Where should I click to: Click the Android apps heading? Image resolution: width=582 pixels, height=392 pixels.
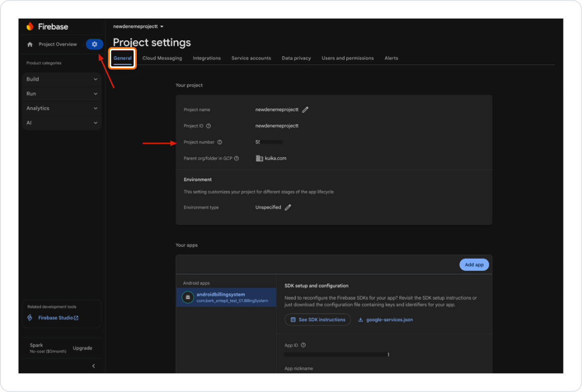point(197,283)
